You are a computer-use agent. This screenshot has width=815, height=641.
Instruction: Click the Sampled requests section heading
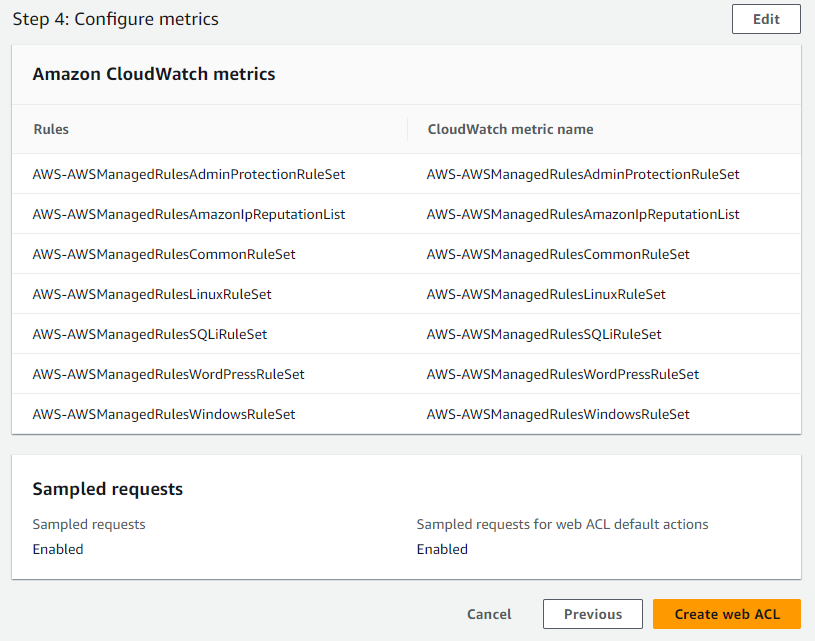click(x=108, y=489)
